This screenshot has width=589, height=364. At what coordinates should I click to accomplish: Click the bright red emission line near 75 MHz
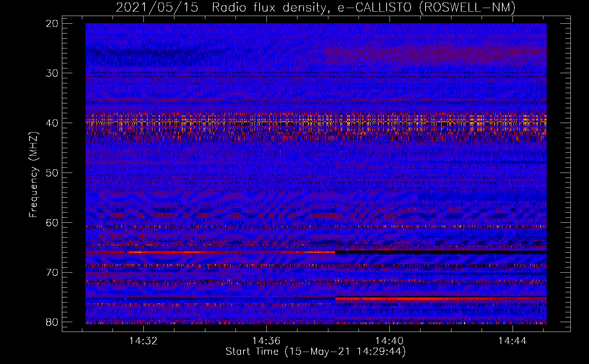pyautogui.click(x=441, y=299)
